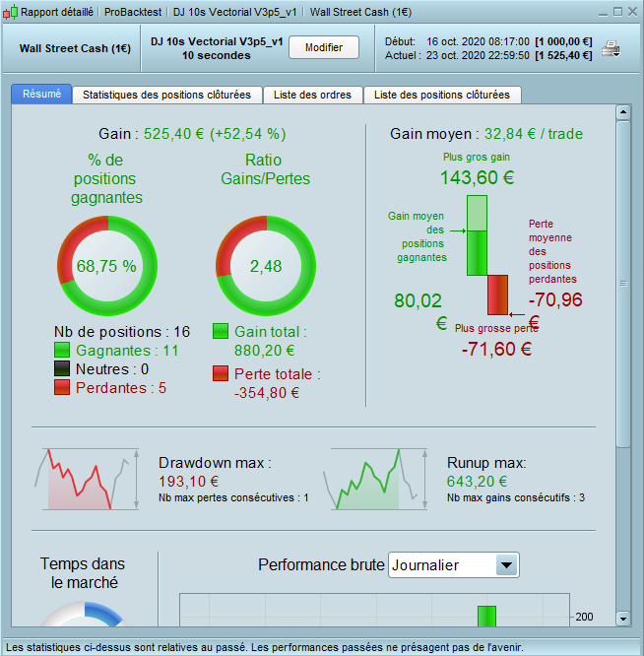Click the Ratio Gains/Pertes donut chart
Viewport: 644px width, 656px height.
[266, 266]
